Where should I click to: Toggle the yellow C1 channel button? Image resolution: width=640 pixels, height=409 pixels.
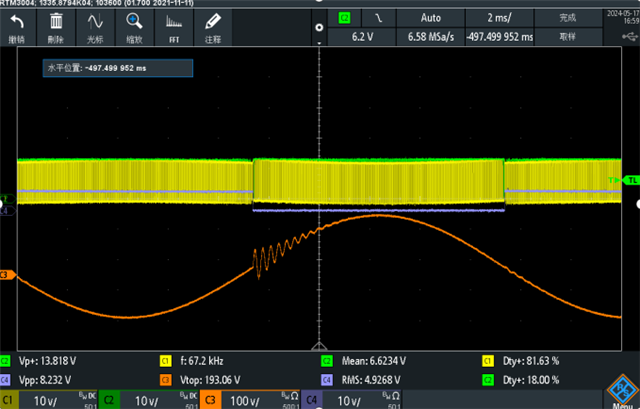click(9, 400)
